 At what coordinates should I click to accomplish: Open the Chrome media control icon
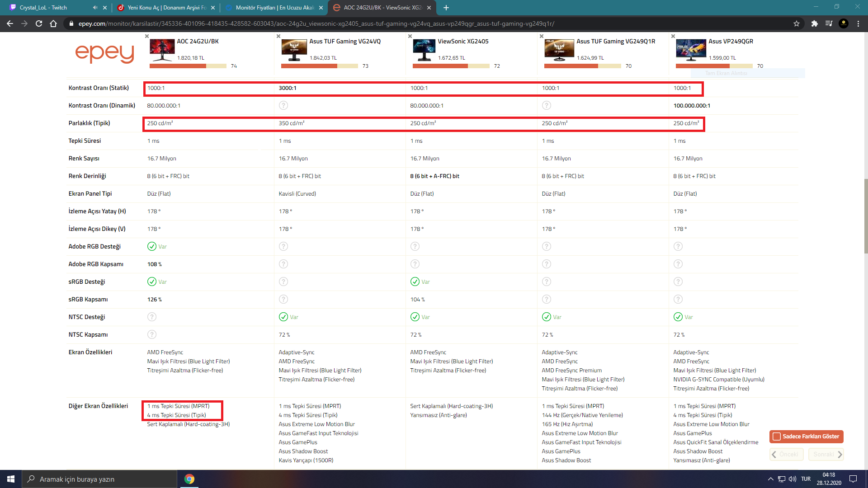(829, 23)
